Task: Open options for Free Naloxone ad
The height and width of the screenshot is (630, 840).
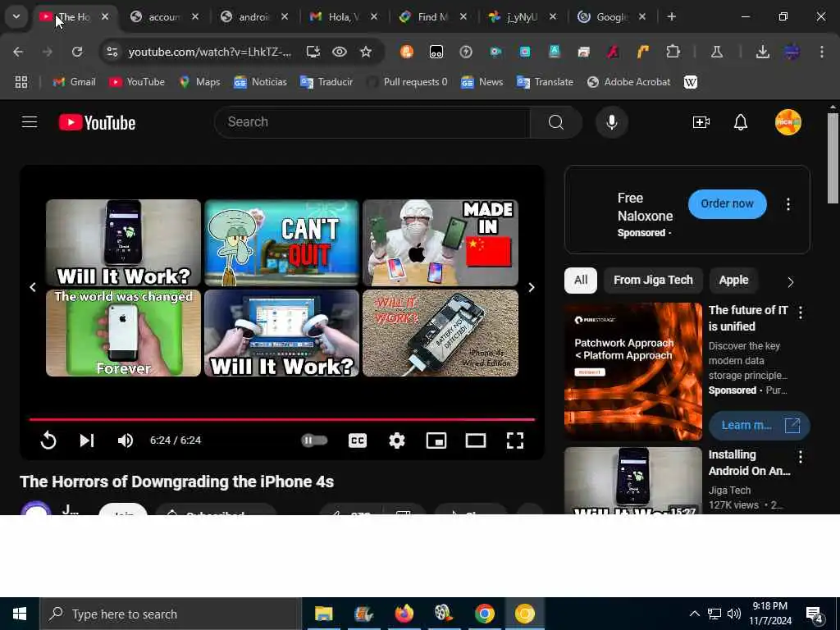Action: [788, 204]
